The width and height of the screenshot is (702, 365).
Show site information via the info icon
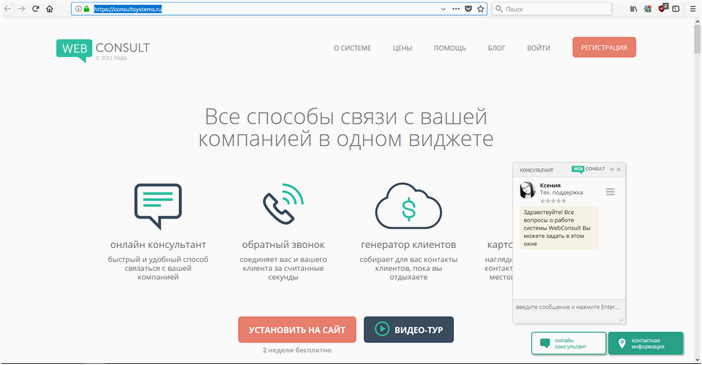coord(78,9)
